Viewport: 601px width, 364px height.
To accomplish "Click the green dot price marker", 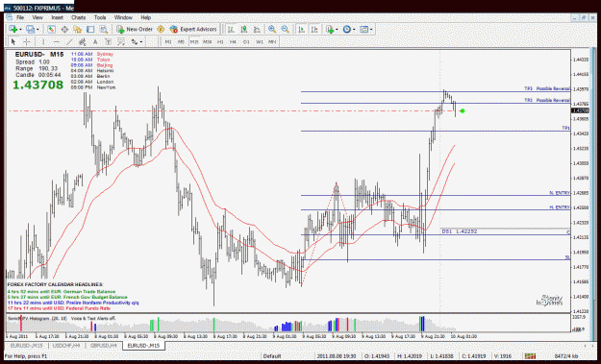I will click(463, 111).
